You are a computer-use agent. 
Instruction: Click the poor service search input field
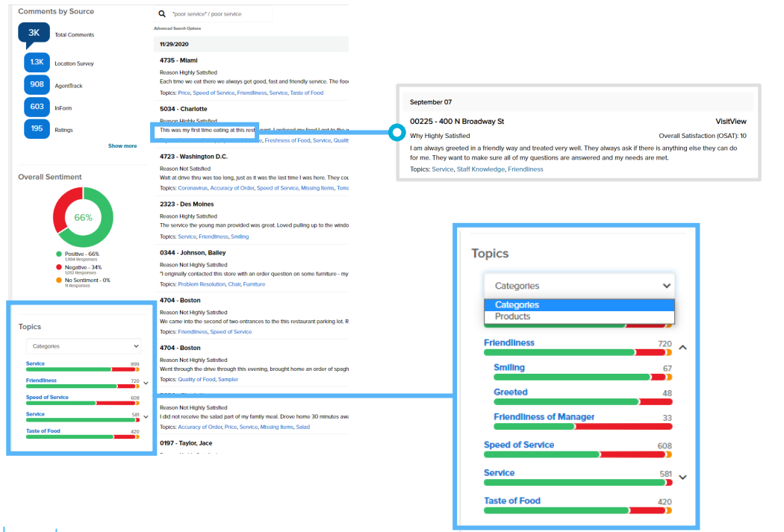[220, 13]
